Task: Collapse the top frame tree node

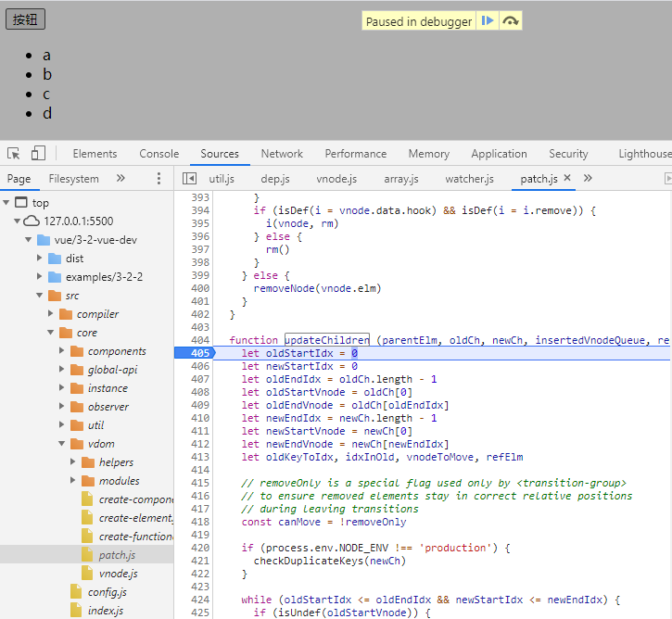Action: coord(6,203)
